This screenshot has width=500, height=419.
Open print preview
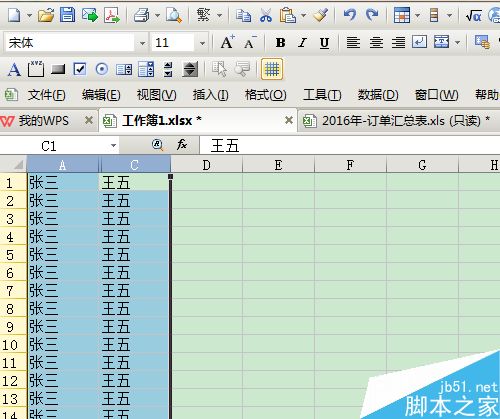click(x=174, y=15)
